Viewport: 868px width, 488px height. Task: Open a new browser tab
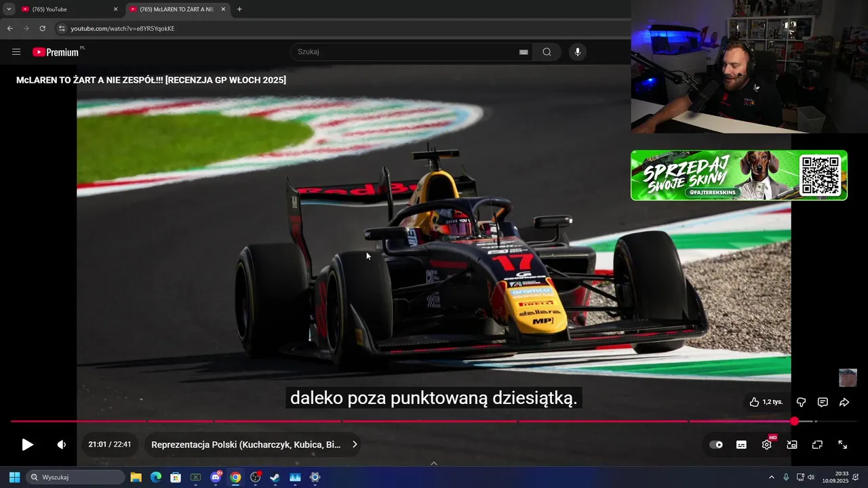239,9
